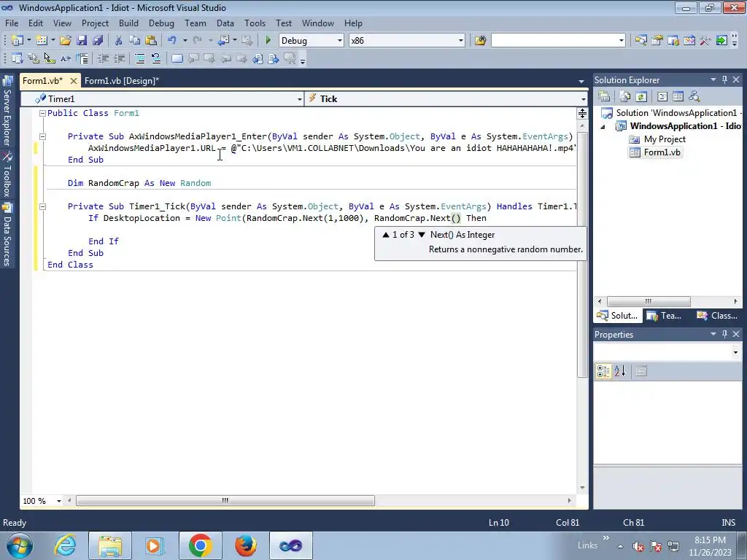This screenshot has width=747, height=560.
Task: Click the New Project toolbar icon
Action: [x=18, y=41]
